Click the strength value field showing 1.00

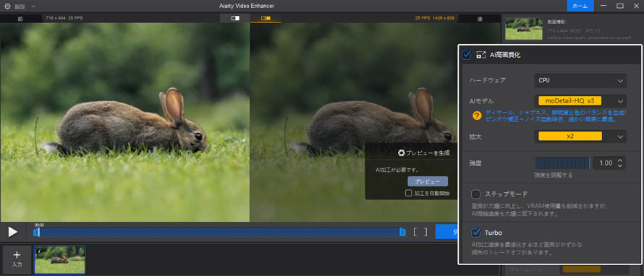[x=606, y=163]
